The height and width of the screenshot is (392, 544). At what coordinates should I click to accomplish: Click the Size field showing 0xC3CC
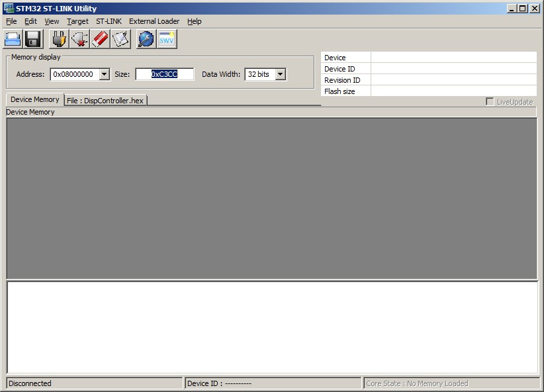point(164,74)
